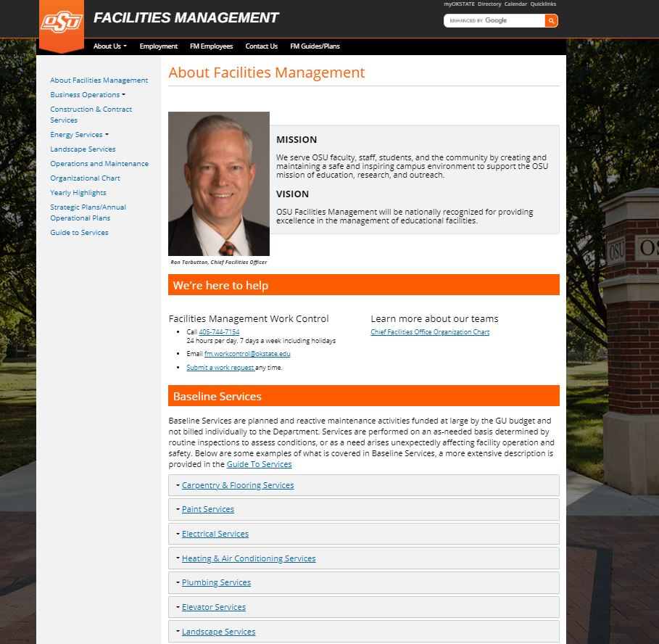Expand Electrical Services accordion row

tap(215, 534)
